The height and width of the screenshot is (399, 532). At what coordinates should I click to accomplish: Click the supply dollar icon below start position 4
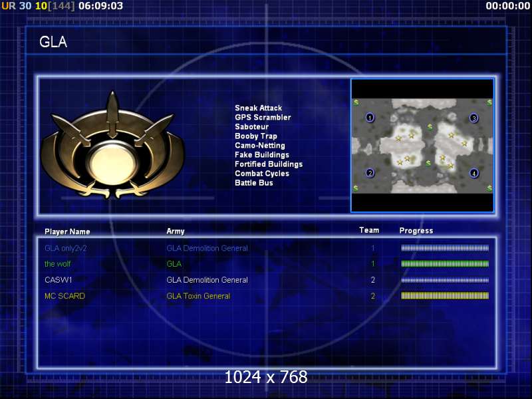tap(489, 188)
